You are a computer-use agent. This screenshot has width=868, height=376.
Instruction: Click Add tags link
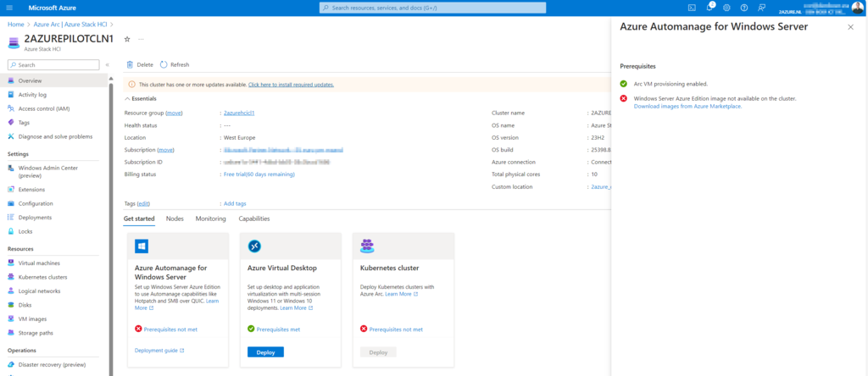tap(235, 203)
